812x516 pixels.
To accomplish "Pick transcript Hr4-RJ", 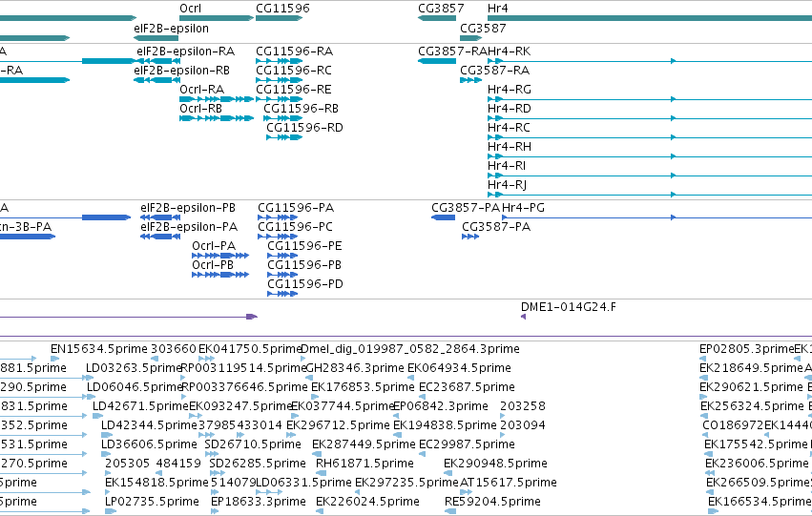I will [x=507, y=185].
